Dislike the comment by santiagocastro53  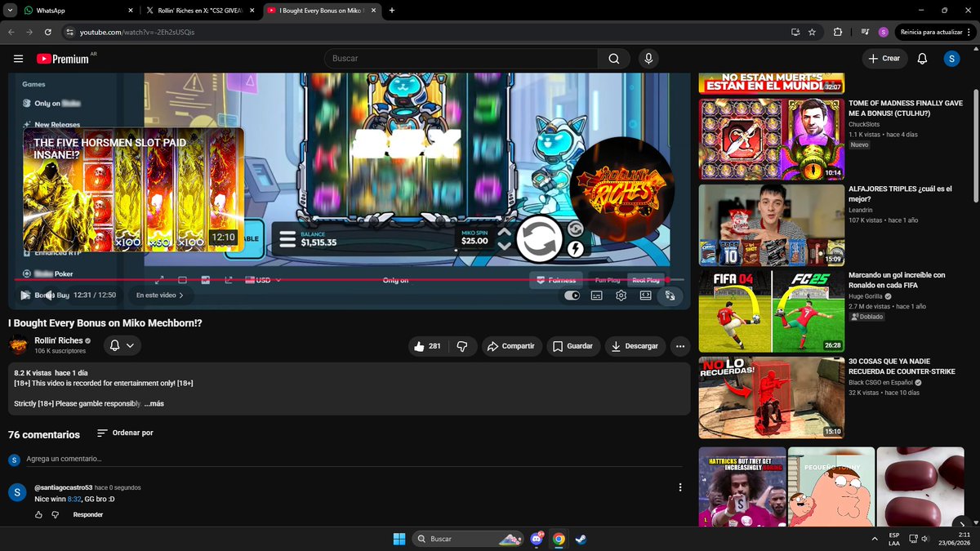56,515
